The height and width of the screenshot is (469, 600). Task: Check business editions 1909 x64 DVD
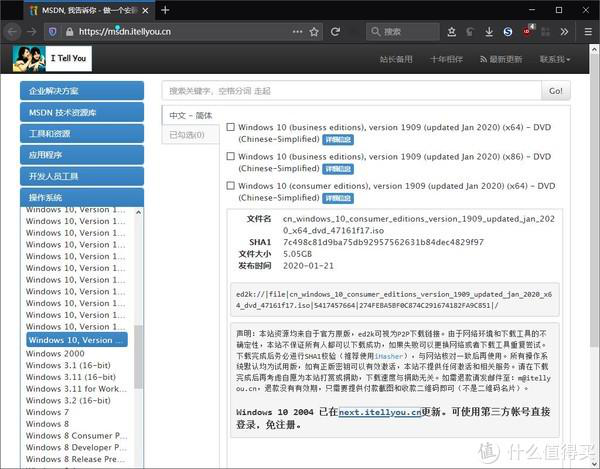click(230, 127)
